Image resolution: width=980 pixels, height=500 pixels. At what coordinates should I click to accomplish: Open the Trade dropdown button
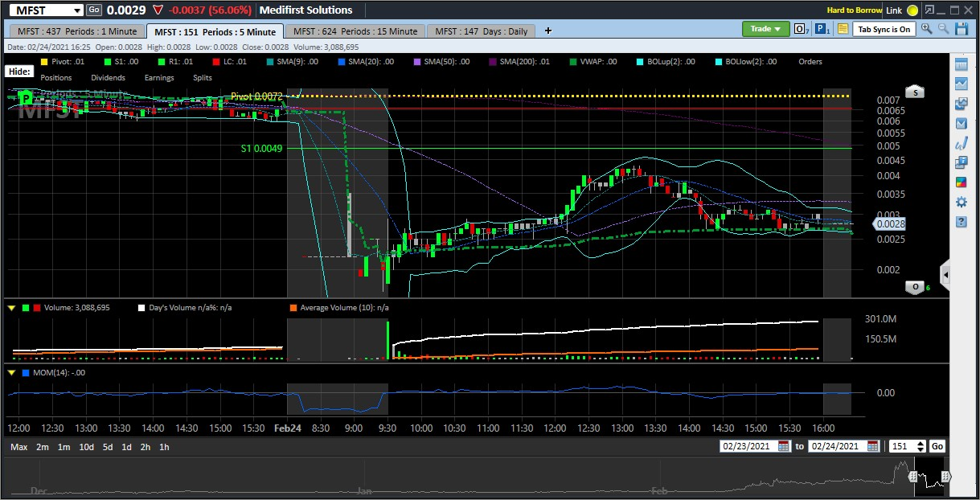point(765,29)
